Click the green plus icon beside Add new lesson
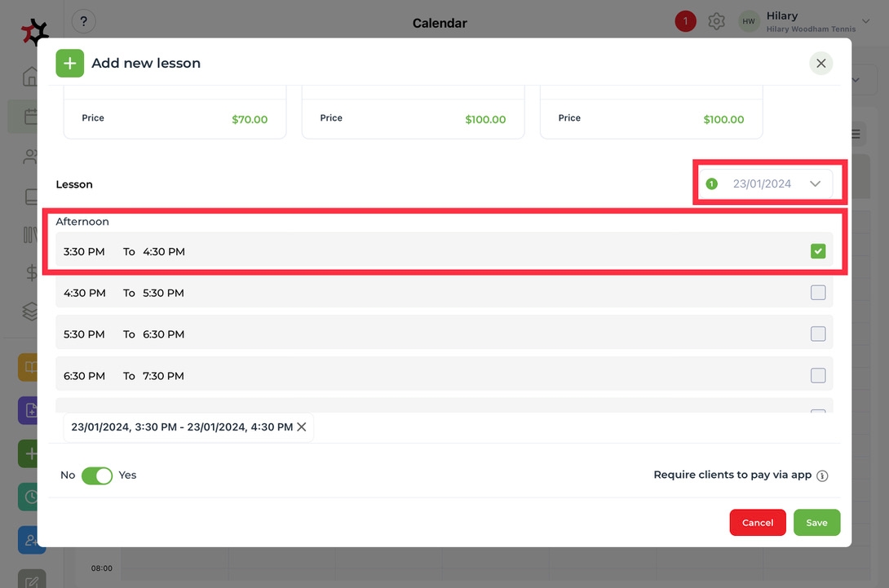 point(70,64)
